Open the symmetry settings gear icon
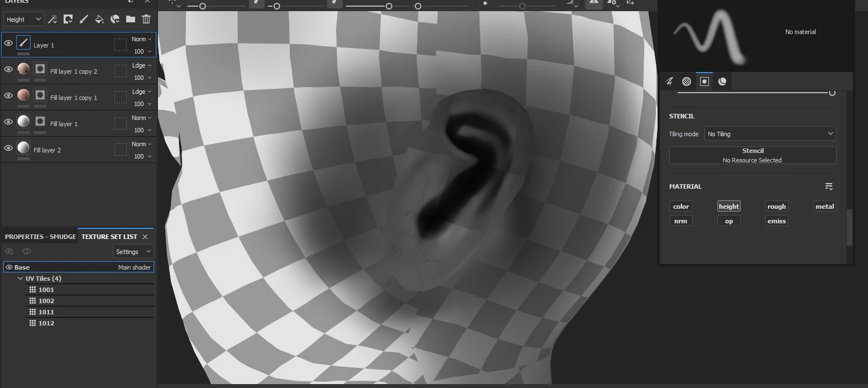This screenshot has height=388, width=868. [613, 3]
